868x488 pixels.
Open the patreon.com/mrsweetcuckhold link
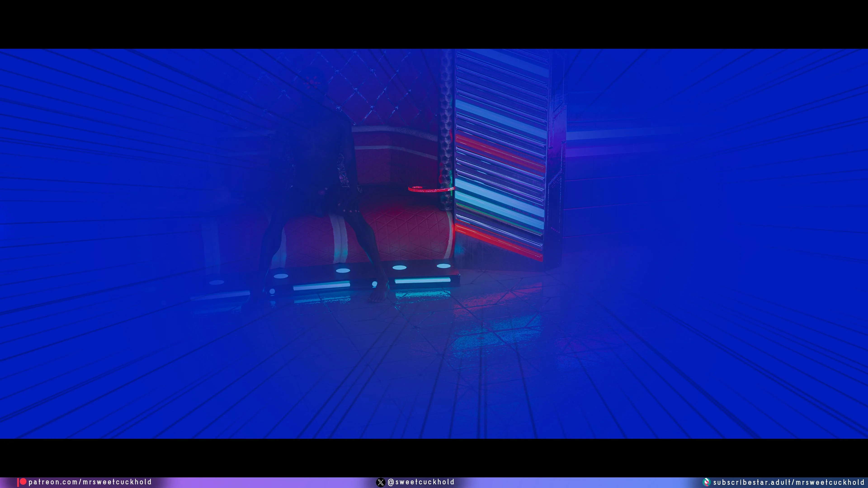[90, 482]
